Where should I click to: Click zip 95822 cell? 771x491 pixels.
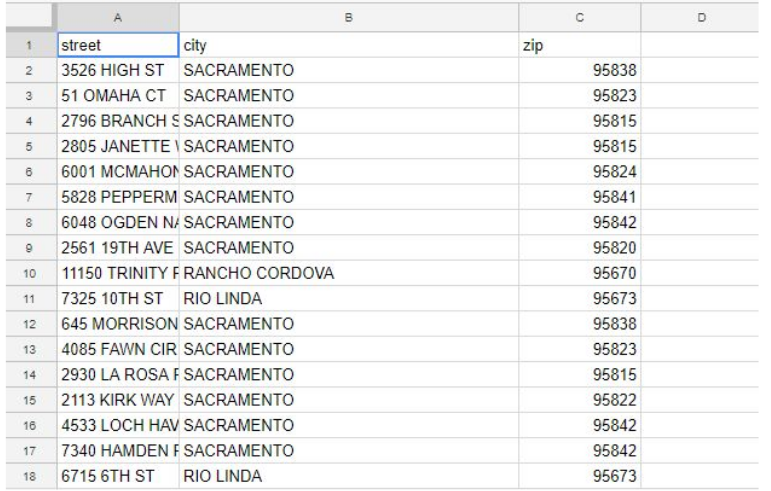[x=580, y=400]
